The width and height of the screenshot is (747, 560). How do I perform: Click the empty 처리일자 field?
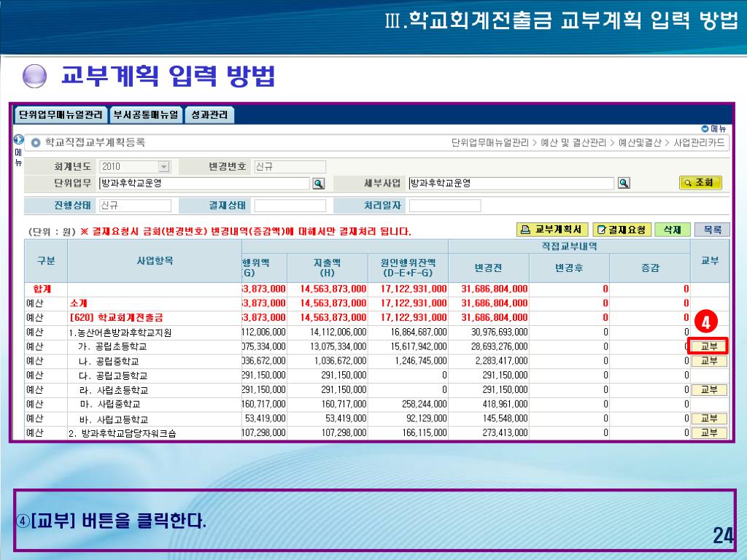pyautogui.click(x=445, y=206)
